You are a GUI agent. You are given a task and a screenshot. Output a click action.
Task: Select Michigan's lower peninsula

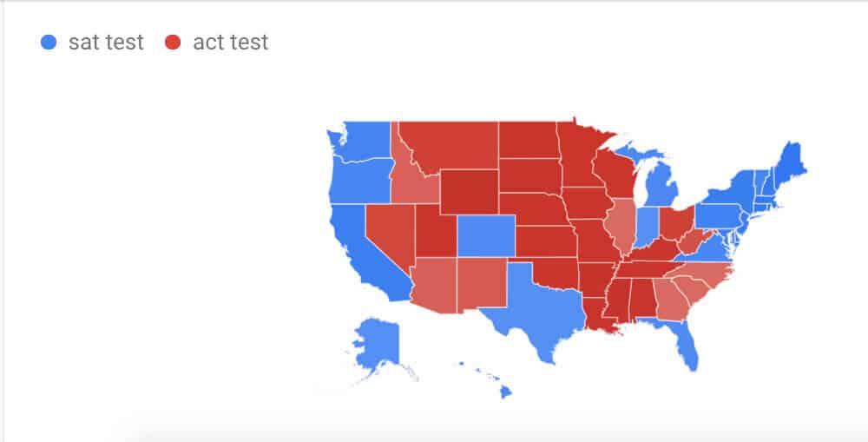(x=661, y=186)
